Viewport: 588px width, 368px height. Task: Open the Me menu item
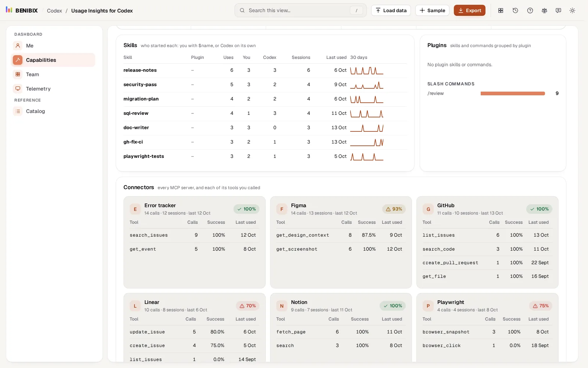[53, 46]
